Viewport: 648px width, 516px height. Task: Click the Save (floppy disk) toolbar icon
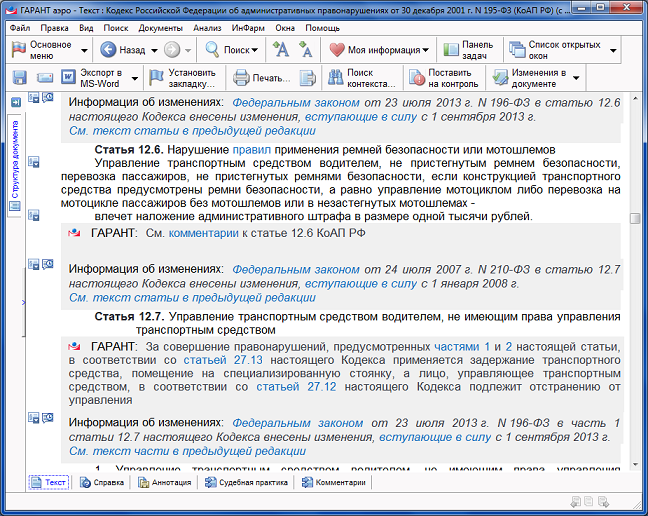19,77
